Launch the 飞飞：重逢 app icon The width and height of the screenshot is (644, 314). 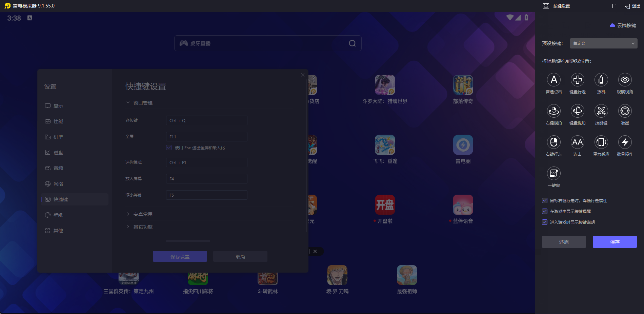(x=385, y=145)
